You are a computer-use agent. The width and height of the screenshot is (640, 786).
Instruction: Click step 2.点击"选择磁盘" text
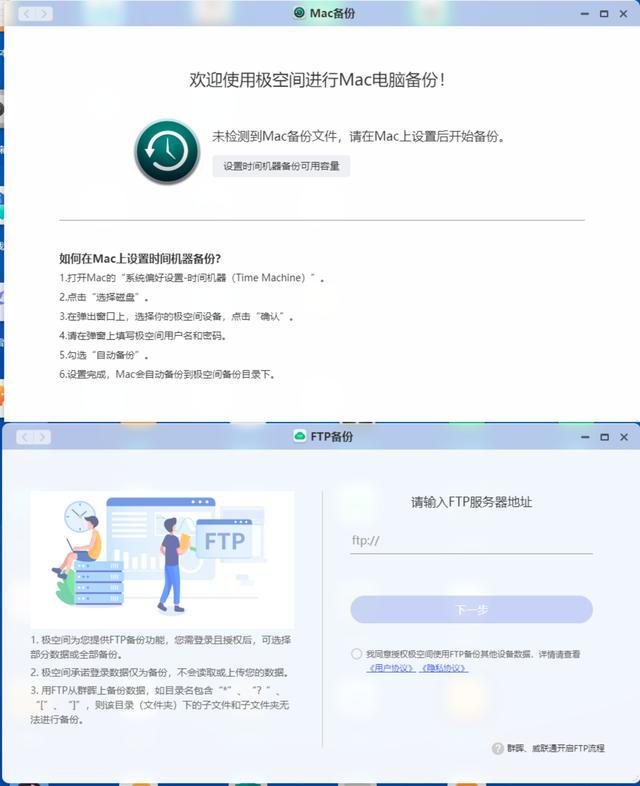(x=104, y=297)
